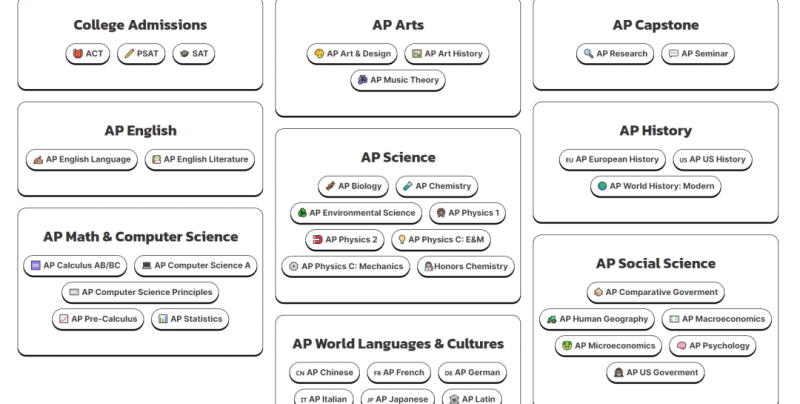
Task: Click the AP US Goverment icon
Action: (619, 372)
